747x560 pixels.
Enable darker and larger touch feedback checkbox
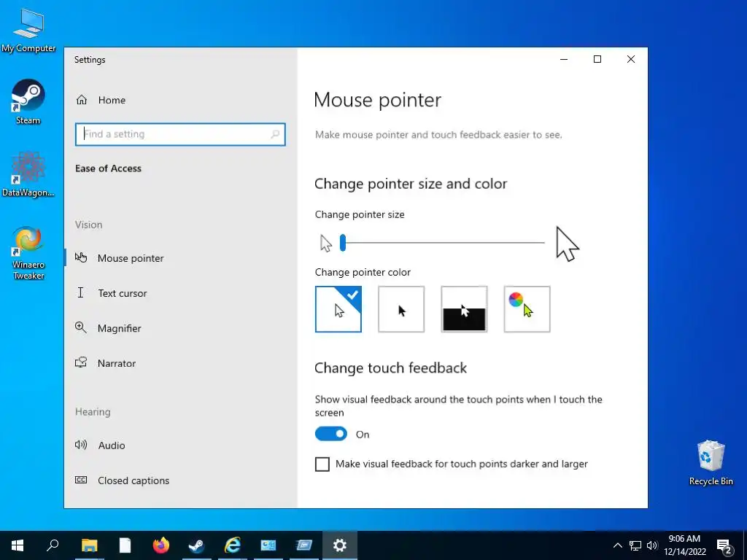(x=322, y=464)
